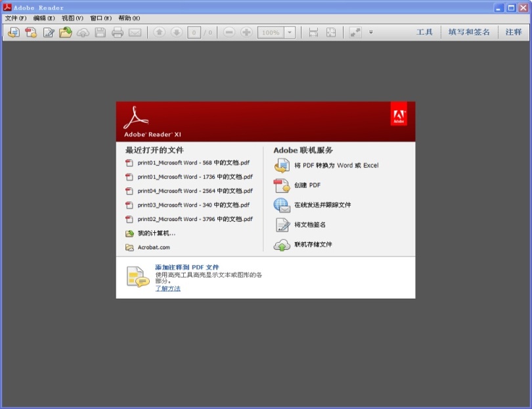Screen dimensions: 532x409
Task: Open the 窗口(W) menu
Action: pos(100,18)
